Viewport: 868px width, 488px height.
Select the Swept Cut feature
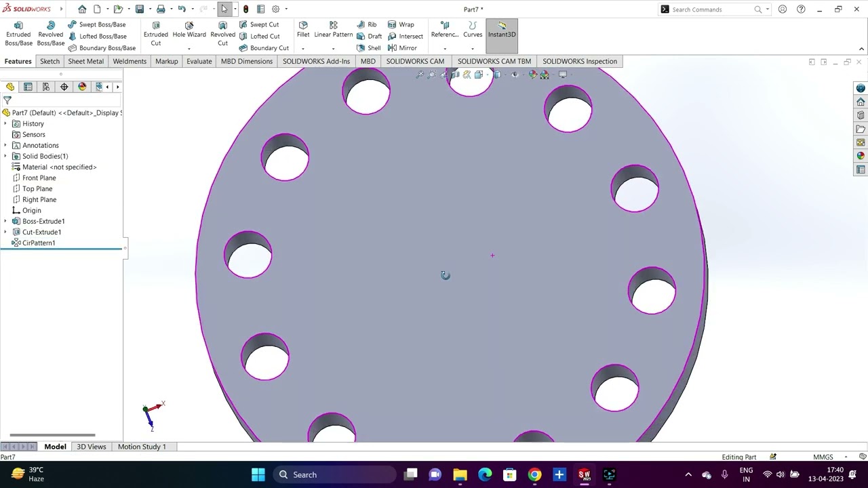[258, 24]
